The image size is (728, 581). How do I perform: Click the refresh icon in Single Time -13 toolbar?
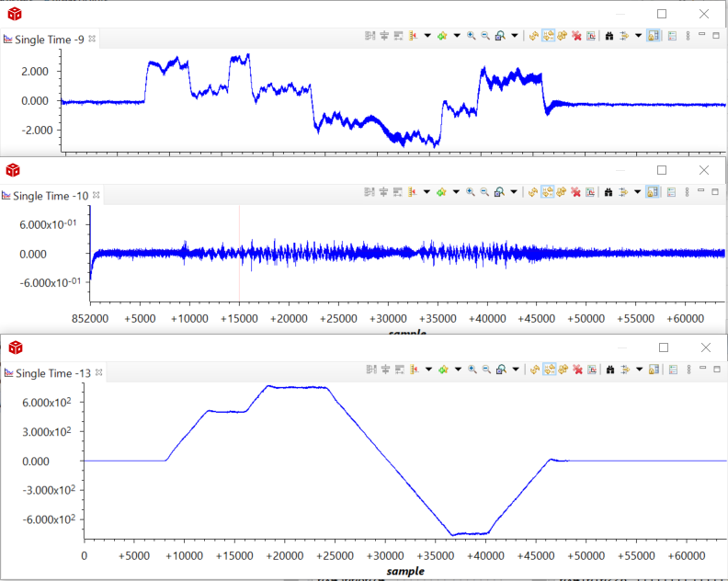(x=532, y=370)
